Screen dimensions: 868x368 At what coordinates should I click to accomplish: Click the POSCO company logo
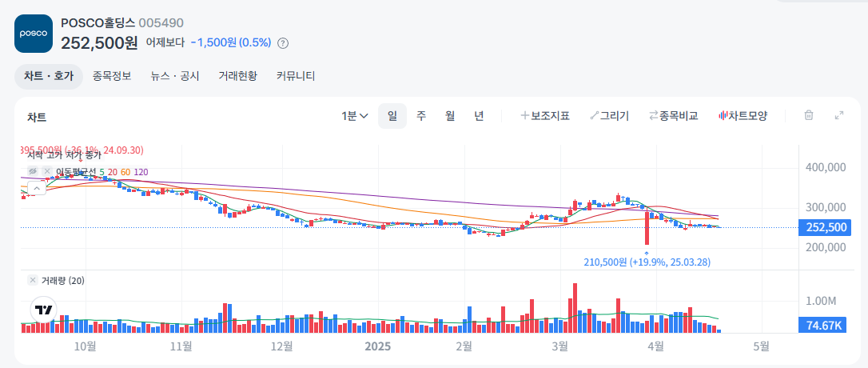point(34,34)
